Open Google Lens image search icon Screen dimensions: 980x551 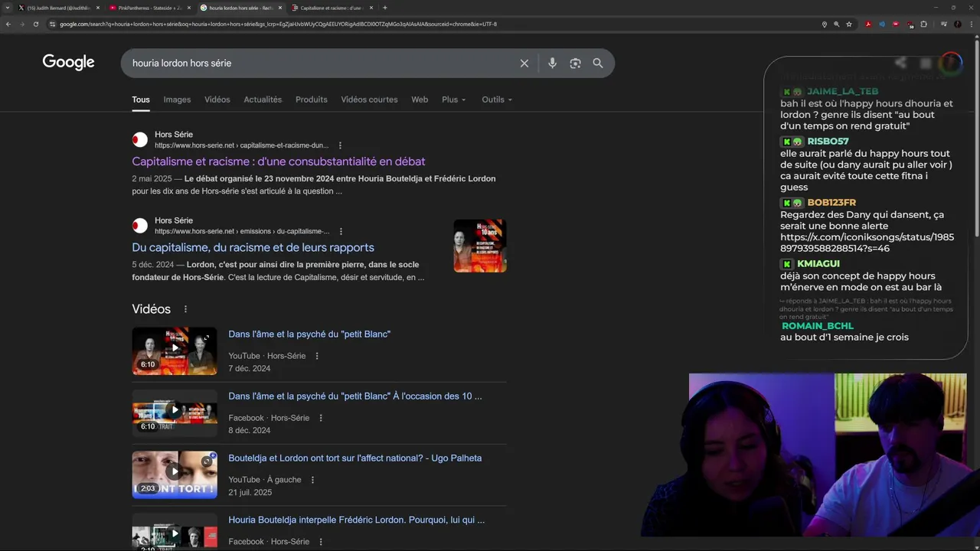pos(575,64)
